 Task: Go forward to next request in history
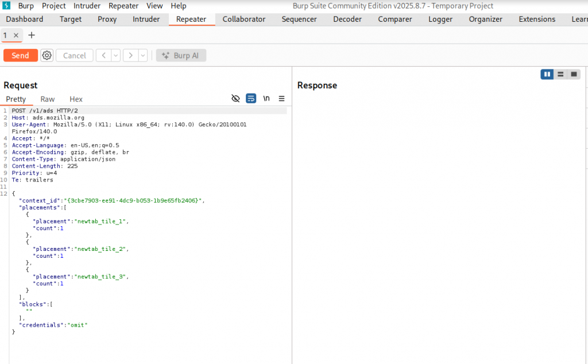(x=130, y=56)
